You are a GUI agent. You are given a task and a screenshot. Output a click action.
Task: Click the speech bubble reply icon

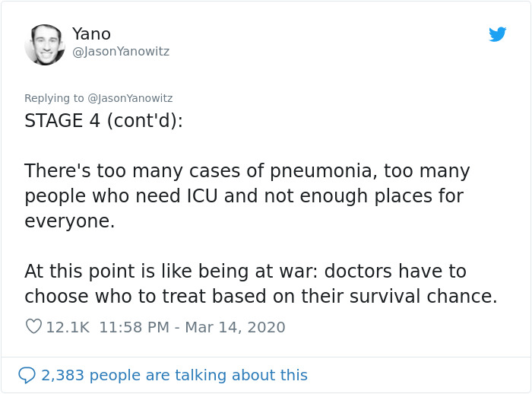click(27, 375)
